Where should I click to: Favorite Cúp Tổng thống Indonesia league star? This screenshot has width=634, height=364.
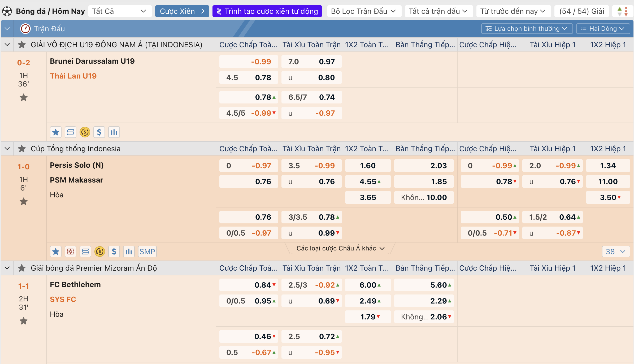[22, 149]
